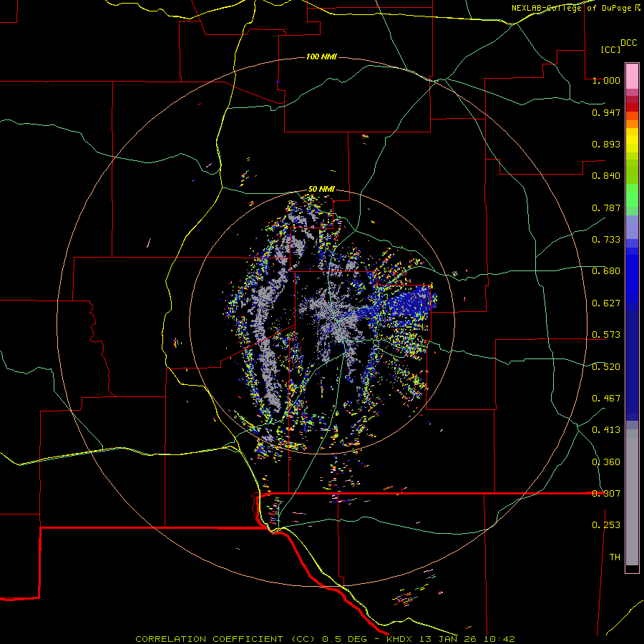Click the 0.893 legend value
644x644 pixels.
point(606,144)
